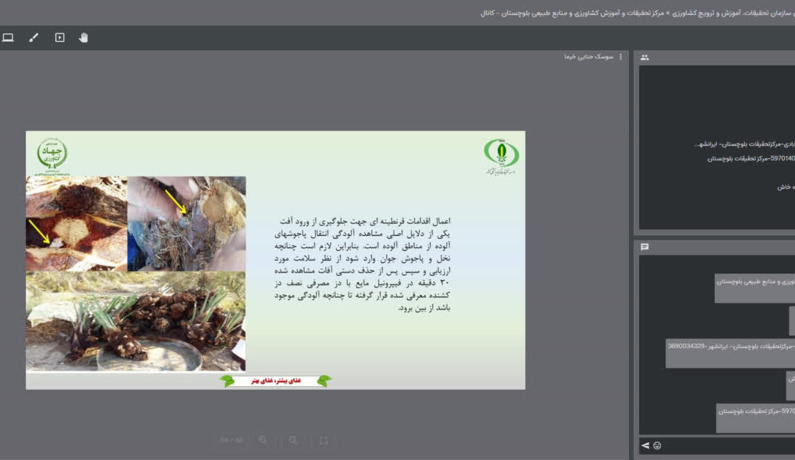Viewport: 795px width, 460px height.
Task: Click the presentation title سوسک حنایی خرما
Action: pos(589,57)
